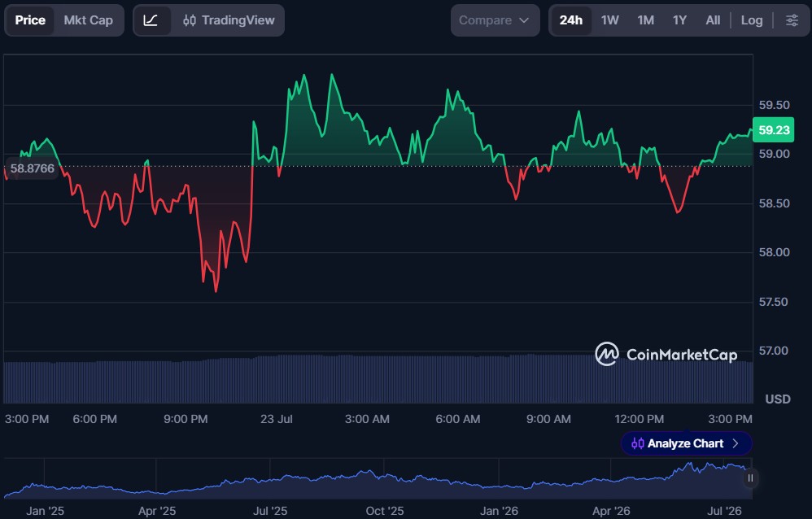Click the 12:00 PM time axis label
Image resolution: width=812 pixels, height=519 pixels.
(x=639, y=419)
